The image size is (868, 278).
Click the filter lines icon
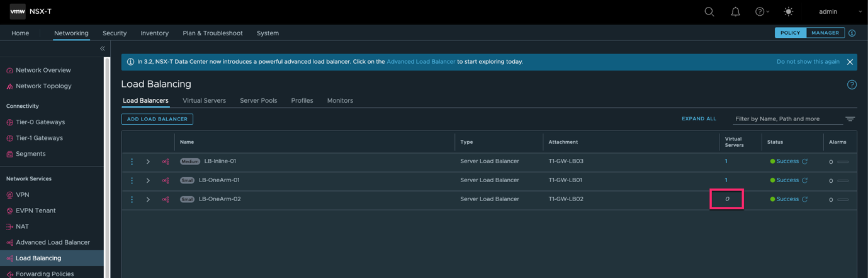tap(850, 119)
